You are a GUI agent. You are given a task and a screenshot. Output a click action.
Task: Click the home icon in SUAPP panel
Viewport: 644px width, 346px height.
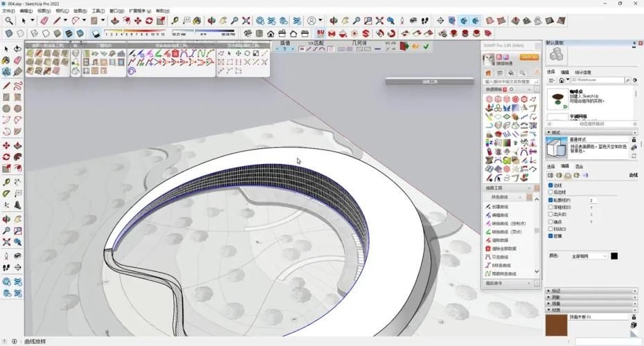click(x=488, y=72)
